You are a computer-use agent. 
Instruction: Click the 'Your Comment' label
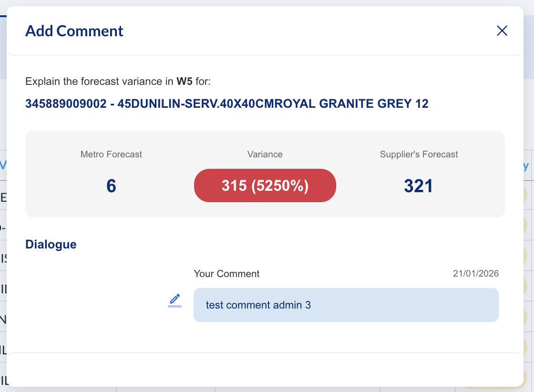pos(226,274)
